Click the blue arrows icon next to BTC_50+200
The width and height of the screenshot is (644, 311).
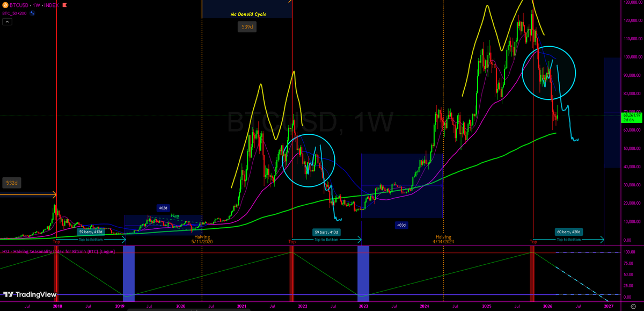(x=33, y=12)
